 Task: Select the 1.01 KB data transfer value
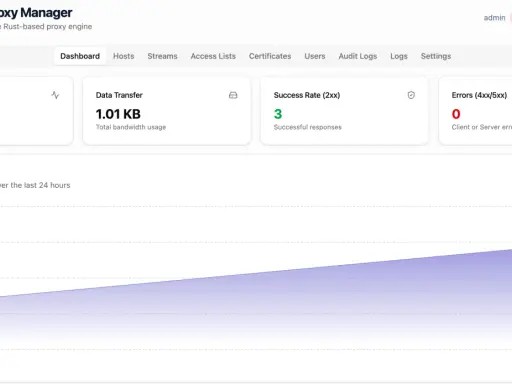pos(118,114)
